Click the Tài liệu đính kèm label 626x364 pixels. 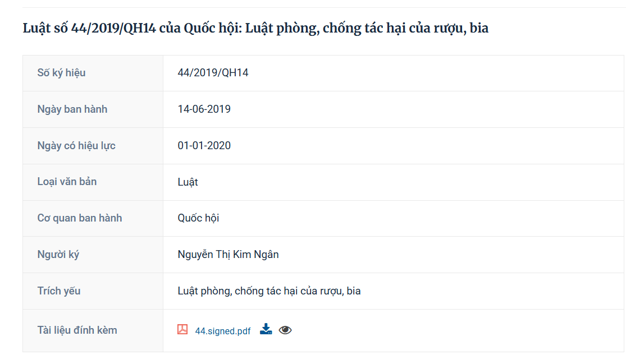(x=77, y=330)
